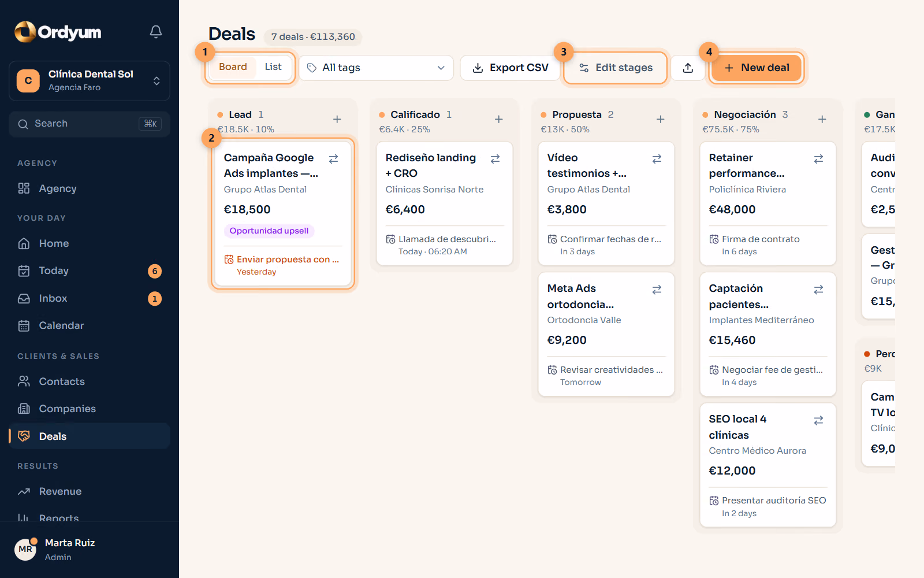Open task Negociar fee de gesti...
Image resolution: width=924 pixels, height=578 pixels.
tap(768, 376)
